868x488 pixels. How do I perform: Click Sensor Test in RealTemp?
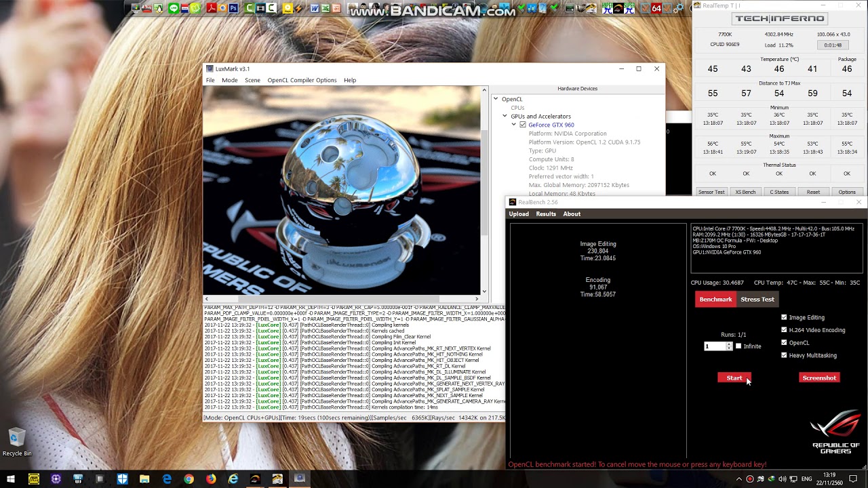pyautogui.click(x=711, y=192)
